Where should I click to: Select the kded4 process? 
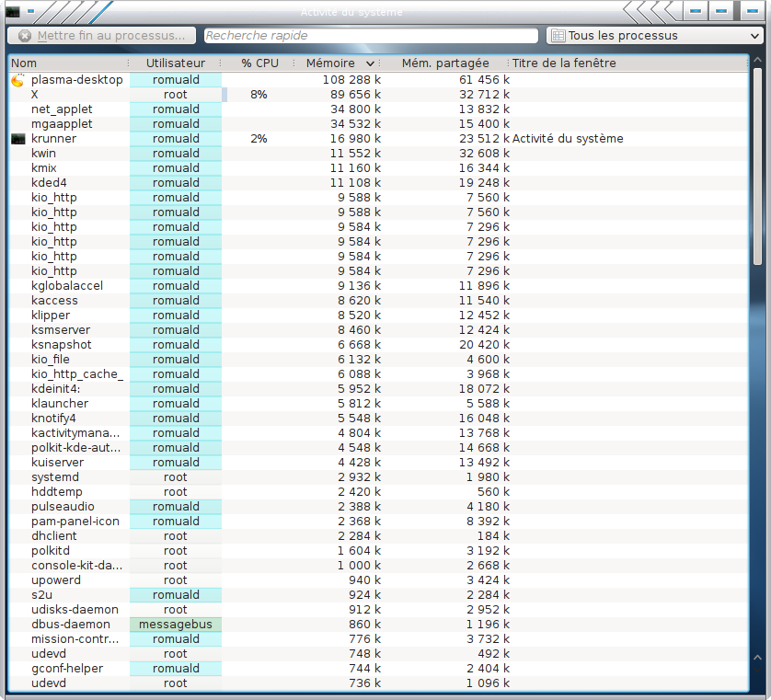[49, 183]
